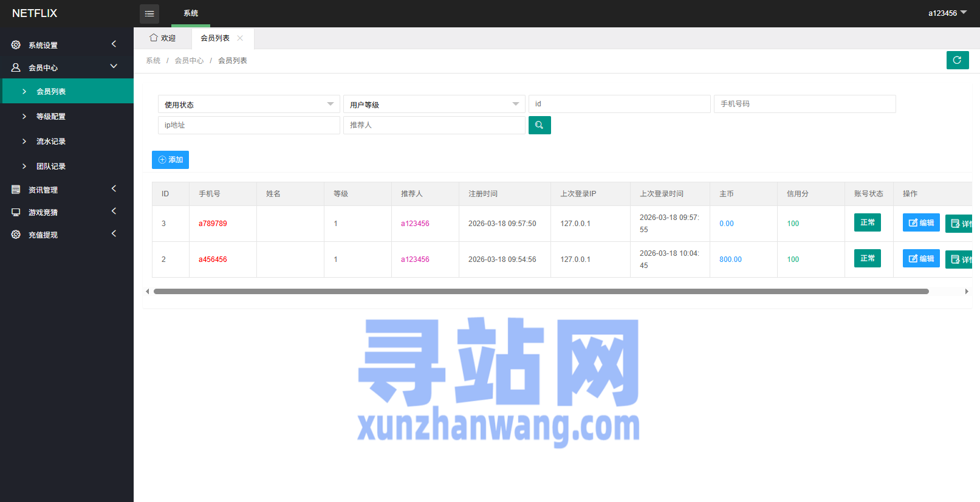This screenshot has width=980, height=502.
Task: Toggle 正常 account status for ID 3
Action: [867, 222]
